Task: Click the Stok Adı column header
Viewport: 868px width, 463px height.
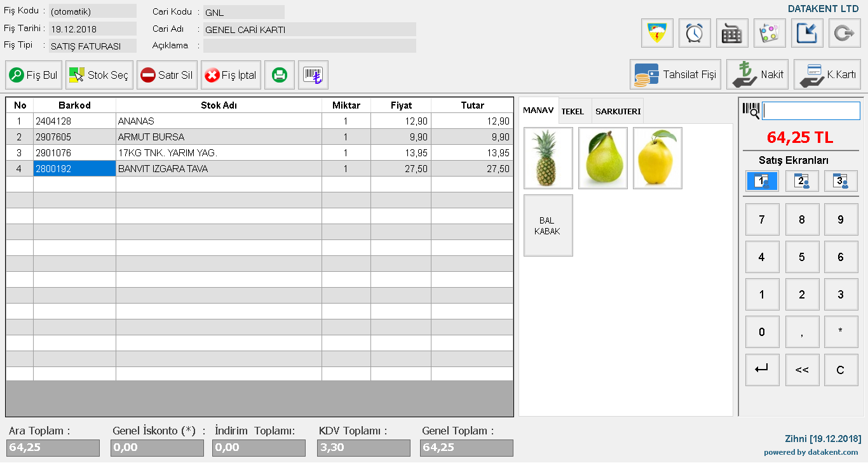Action: (219, 105)
